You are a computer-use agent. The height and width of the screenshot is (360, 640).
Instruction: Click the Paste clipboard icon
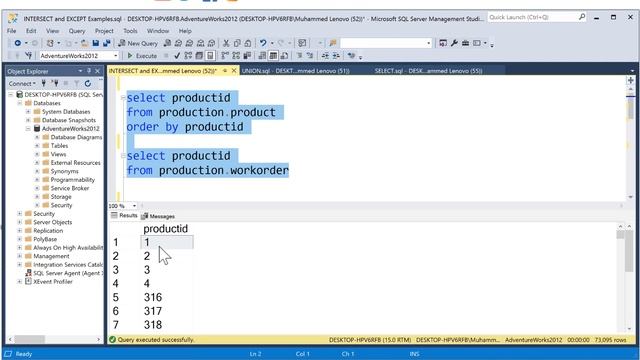pos(248,43)
